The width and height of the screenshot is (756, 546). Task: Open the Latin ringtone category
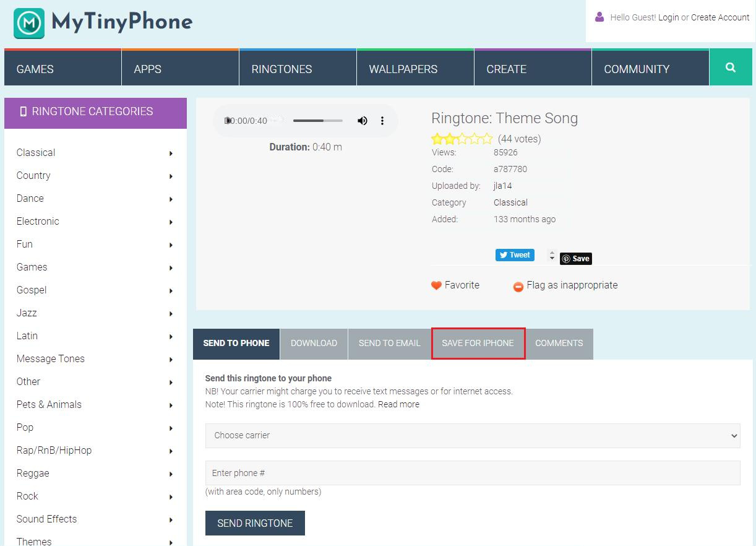coord(27,336)
